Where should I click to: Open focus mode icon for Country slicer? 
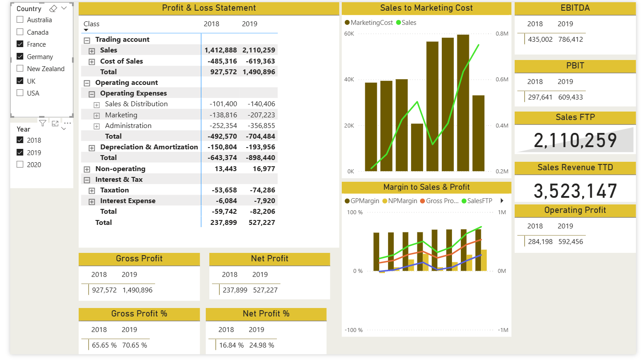click(x=55, y=123)
